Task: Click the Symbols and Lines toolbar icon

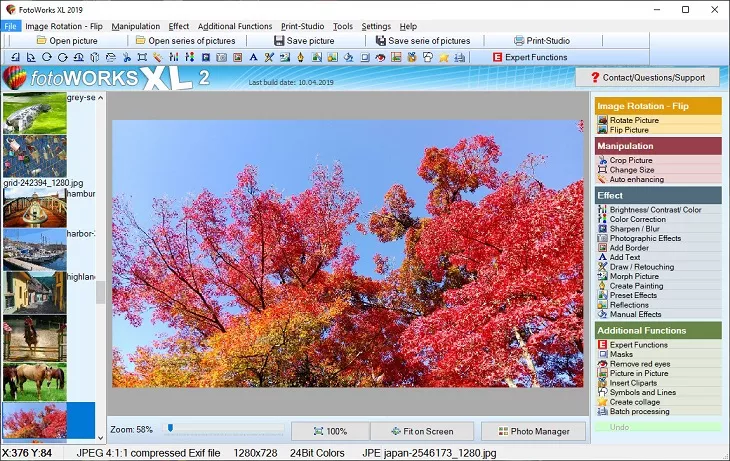Action: 428,57
